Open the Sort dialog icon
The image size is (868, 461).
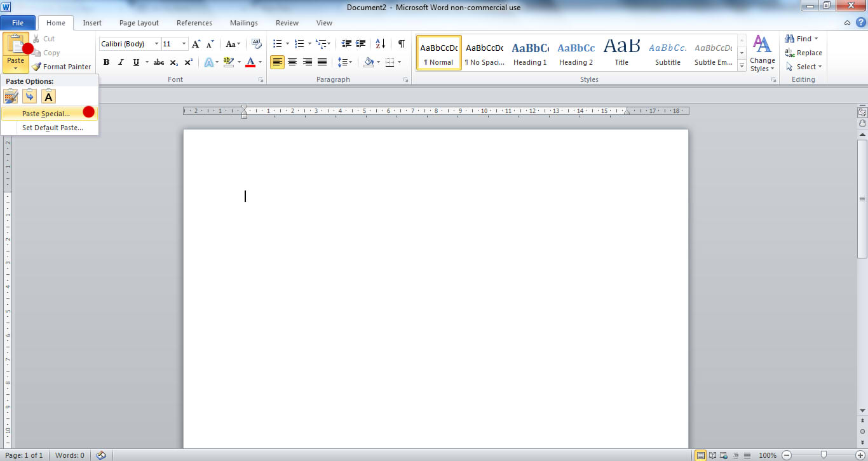point(380,44)
